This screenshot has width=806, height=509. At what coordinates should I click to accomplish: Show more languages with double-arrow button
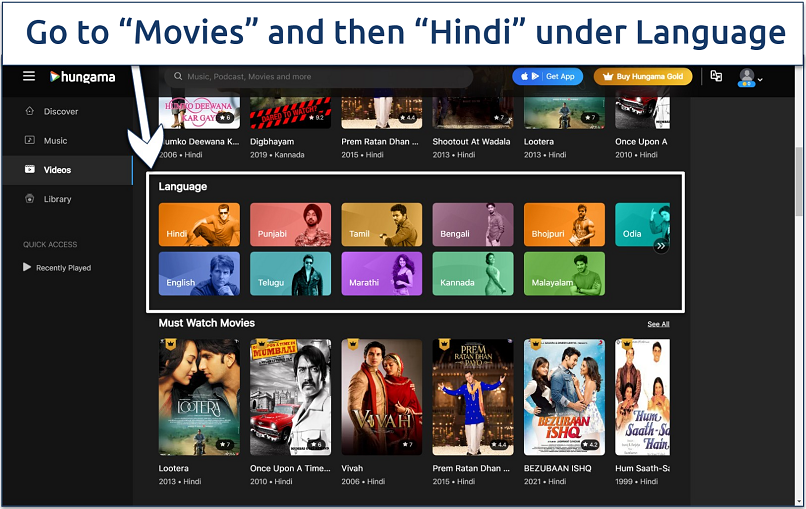click(x=661, y=246)
